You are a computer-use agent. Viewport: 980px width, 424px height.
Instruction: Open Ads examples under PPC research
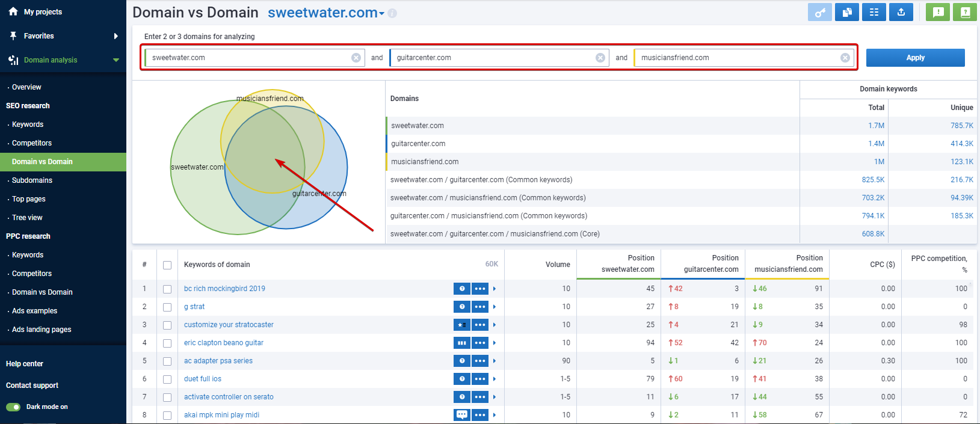click(34, 311)
